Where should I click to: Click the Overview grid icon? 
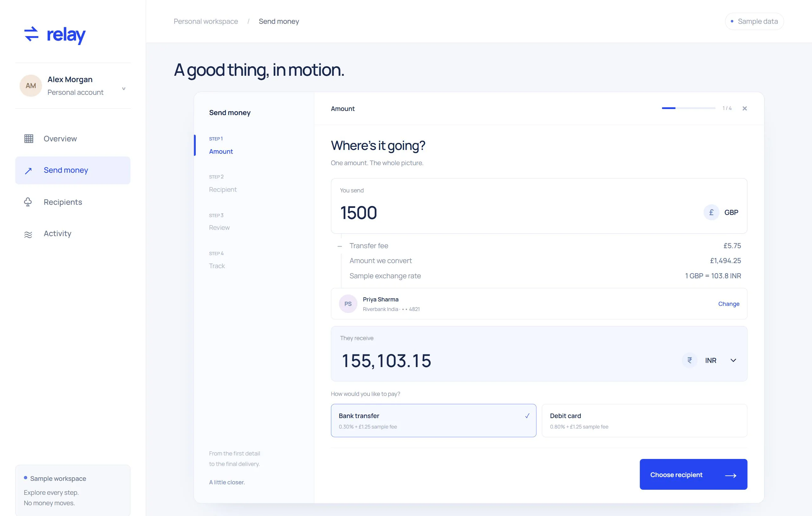(29, 139)
